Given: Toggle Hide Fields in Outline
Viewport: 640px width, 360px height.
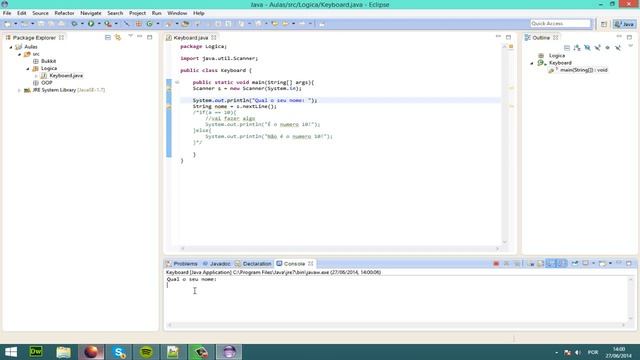Looking at the screenshot, I should [x=587, y=48].
